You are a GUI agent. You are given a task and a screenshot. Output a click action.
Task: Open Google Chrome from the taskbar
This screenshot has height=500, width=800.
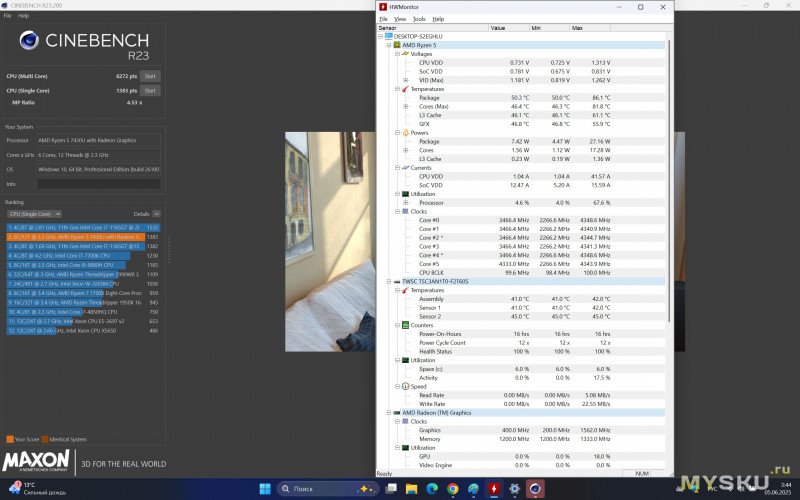pos(453,488)
